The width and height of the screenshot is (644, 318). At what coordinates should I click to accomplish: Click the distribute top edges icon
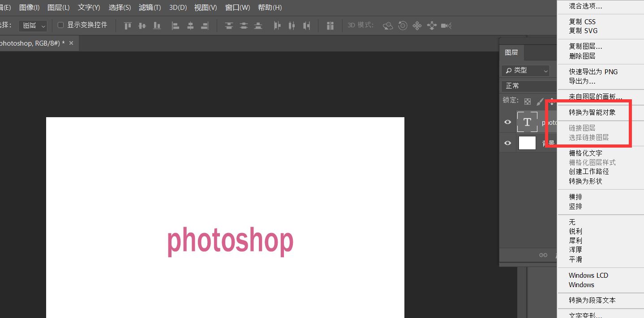229,25
